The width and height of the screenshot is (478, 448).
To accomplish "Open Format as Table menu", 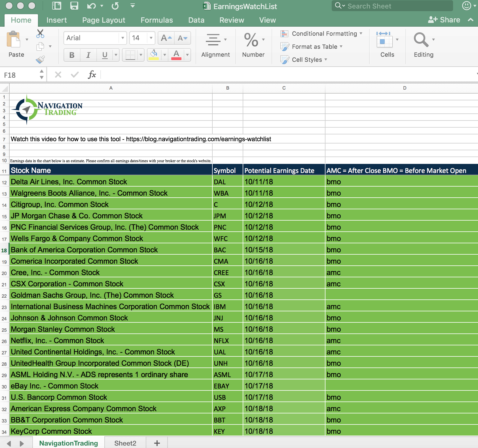I will pos(311,47).
